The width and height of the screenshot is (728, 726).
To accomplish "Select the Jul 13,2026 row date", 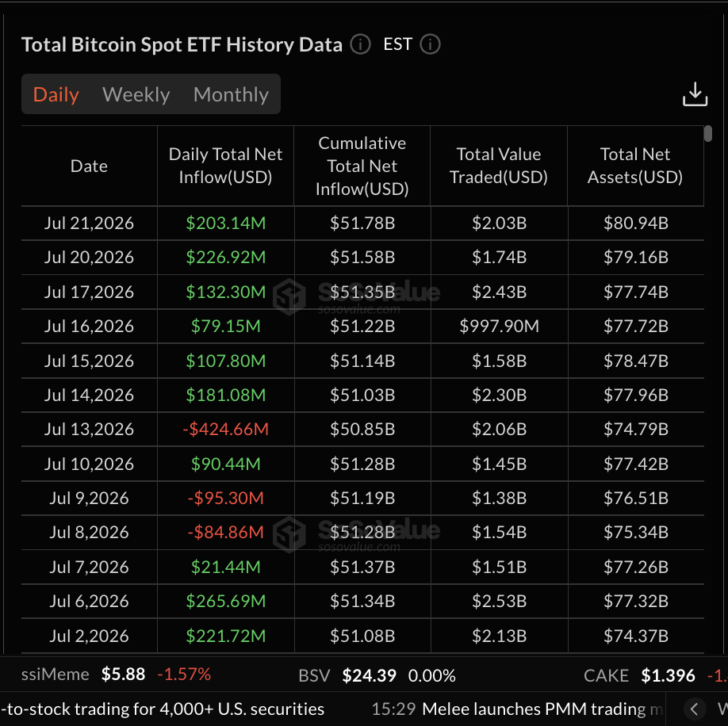I will (89, 429).
